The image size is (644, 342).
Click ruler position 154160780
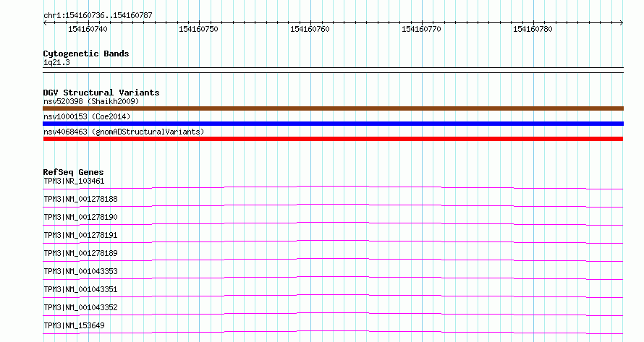pos(533,29)
